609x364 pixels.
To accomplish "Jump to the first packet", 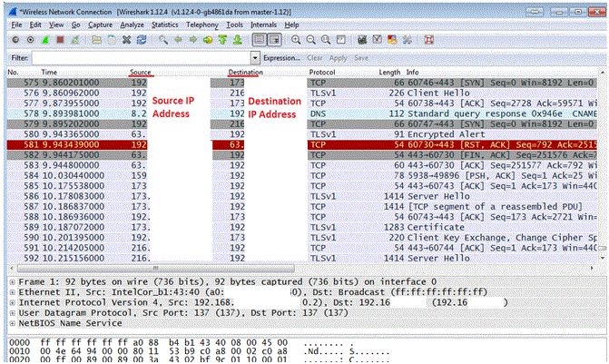I will pyautogui.click(x=222, y=40).
